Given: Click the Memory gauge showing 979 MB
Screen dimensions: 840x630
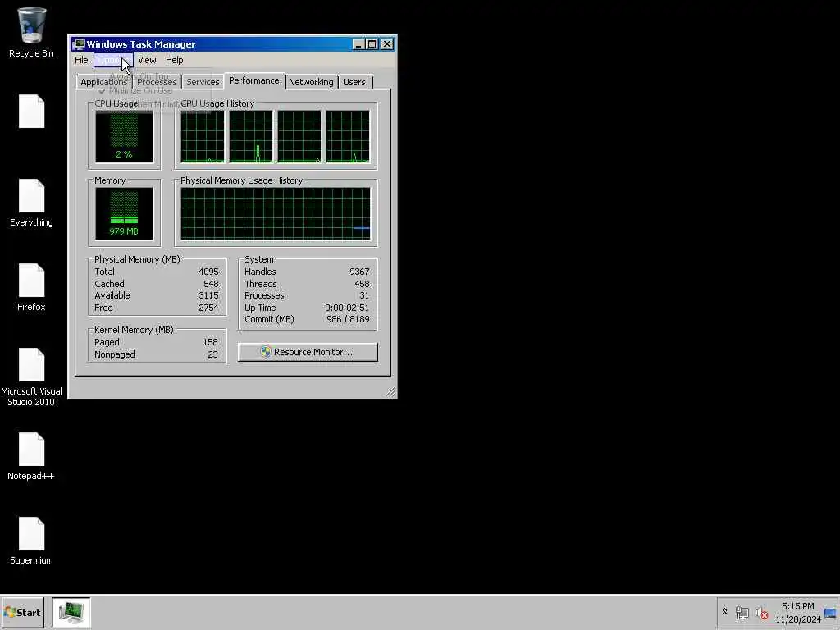Looking at the screenshot, I should 124,214.
